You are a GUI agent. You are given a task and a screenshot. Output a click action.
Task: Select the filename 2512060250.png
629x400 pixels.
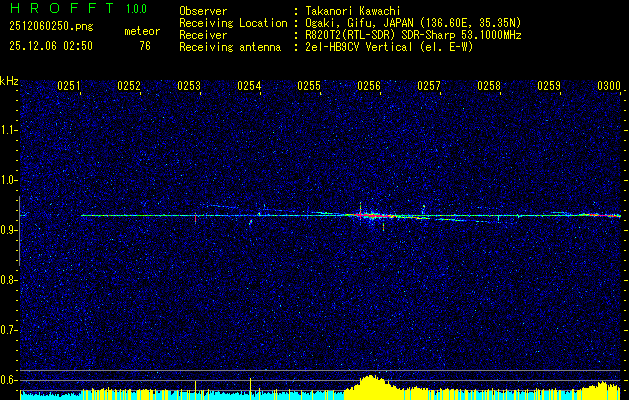coord(51,27)
